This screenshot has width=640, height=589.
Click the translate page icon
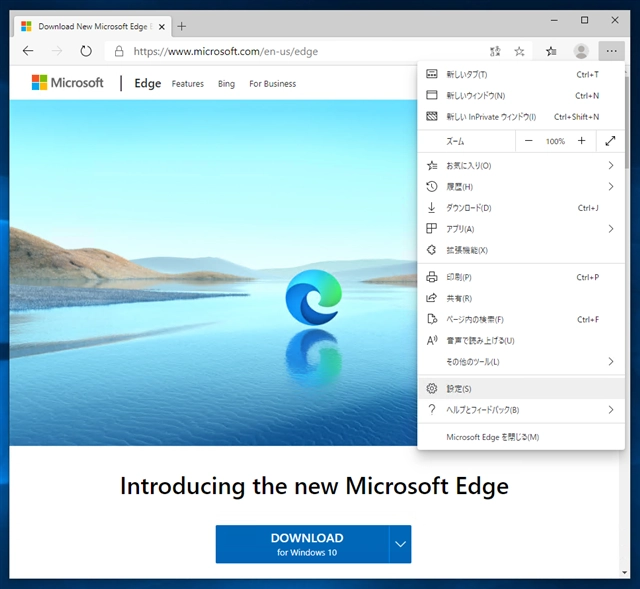495,51
